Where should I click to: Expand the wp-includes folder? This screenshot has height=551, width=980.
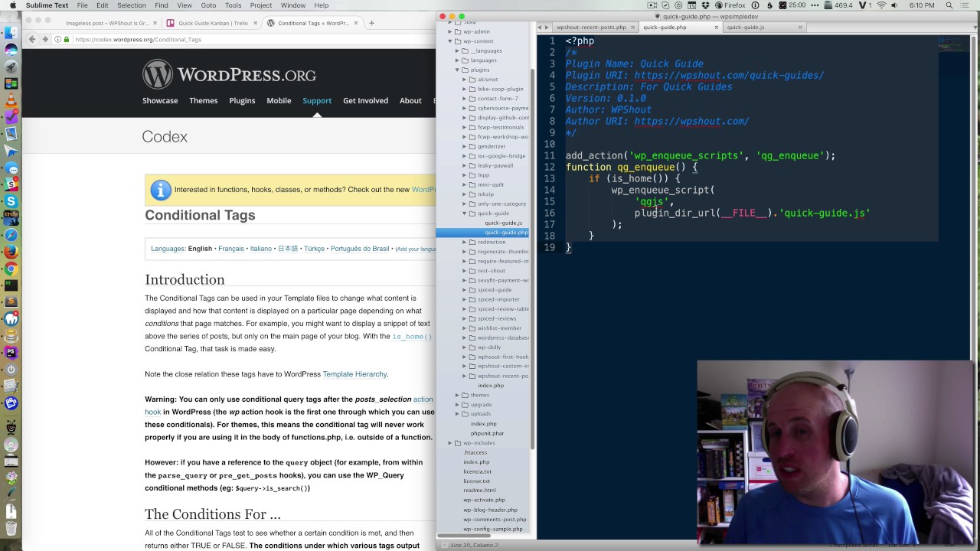tap(450, 443)
